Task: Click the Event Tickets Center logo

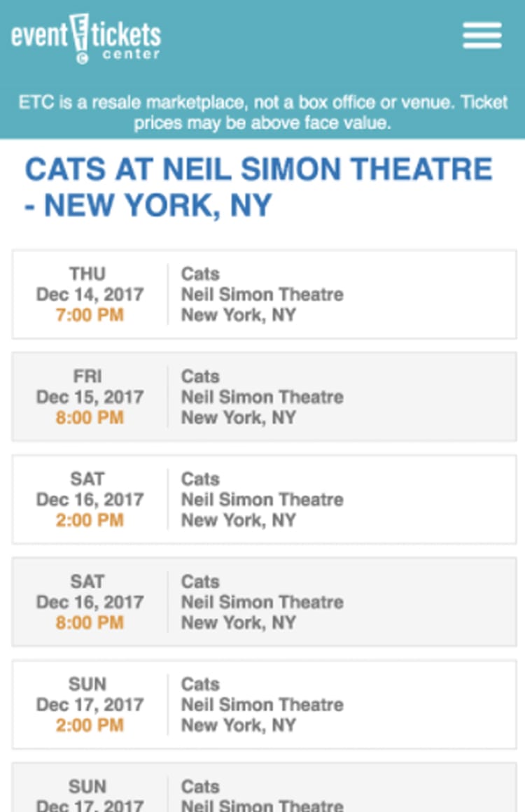Action: pyautogui.click(x=85, y=38)
